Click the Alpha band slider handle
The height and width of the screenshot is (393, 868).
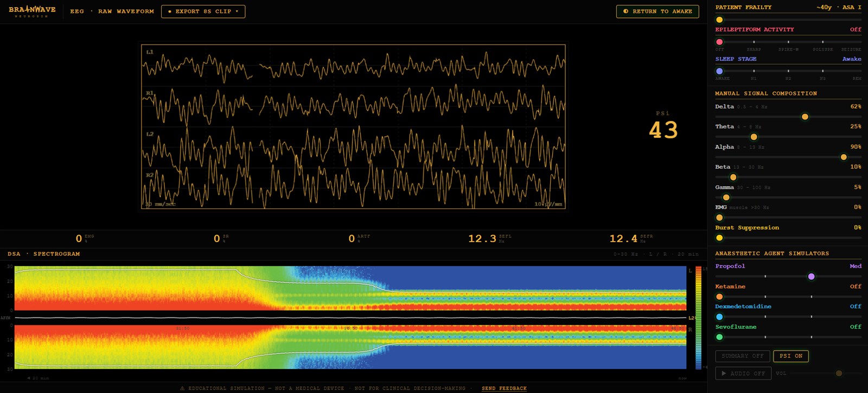(844, 157)
